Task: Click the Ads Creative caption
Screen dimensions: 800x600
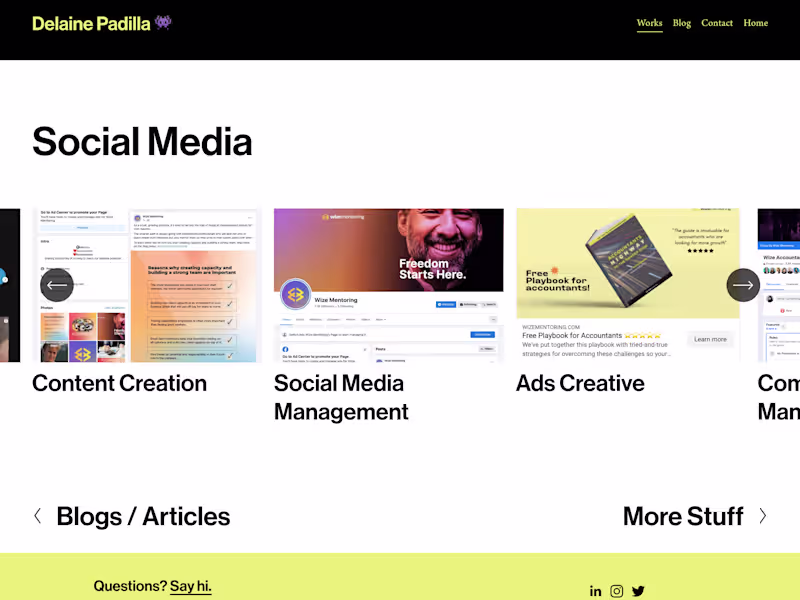Action: (x=580, y=383)
